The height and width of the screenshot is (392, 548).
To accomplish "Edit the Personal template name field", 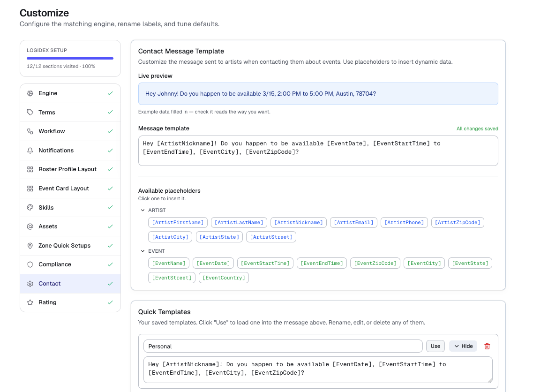I will tap(283, 346).
